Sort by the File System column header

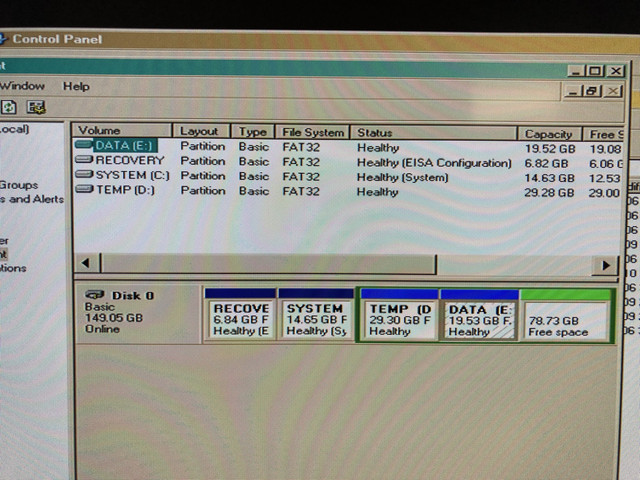313,132
